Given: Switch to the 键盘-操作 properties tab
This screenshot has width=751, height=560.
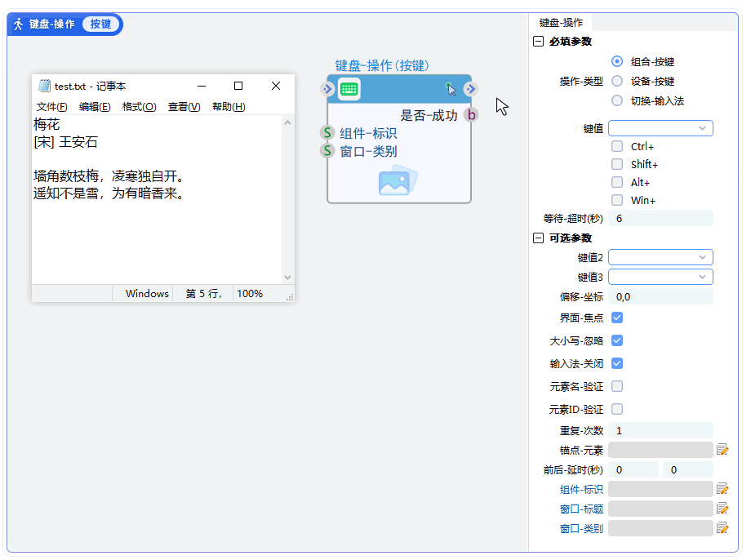Looking at the screenshot, I should (x=561, y=23).
